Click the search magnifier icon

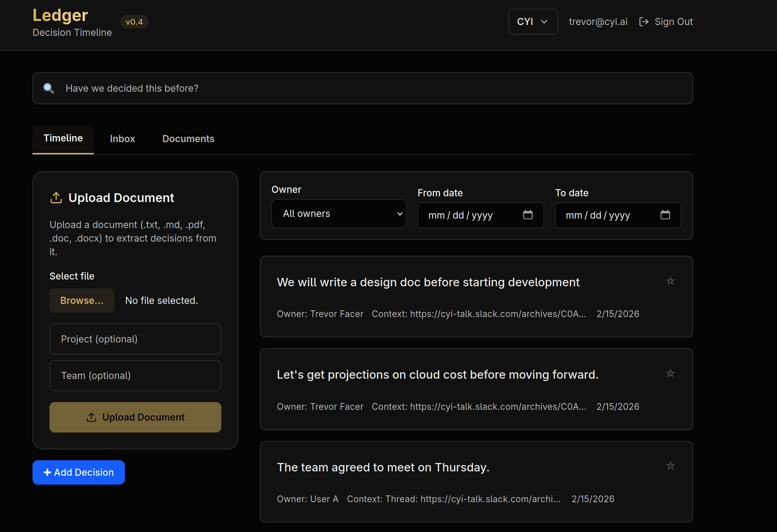pos(49,88)
